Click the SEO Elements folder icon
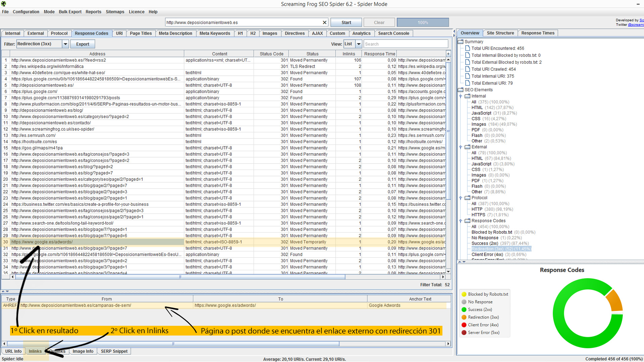This screenshot has height=362, width=644. point(461,90)
